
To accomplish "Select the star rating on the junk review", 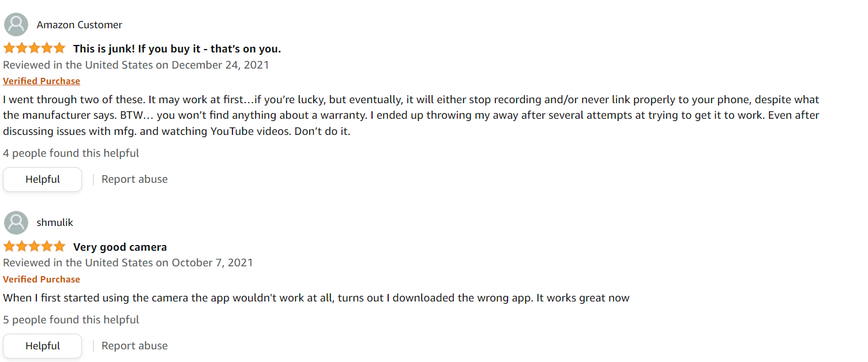I will 35,48.
